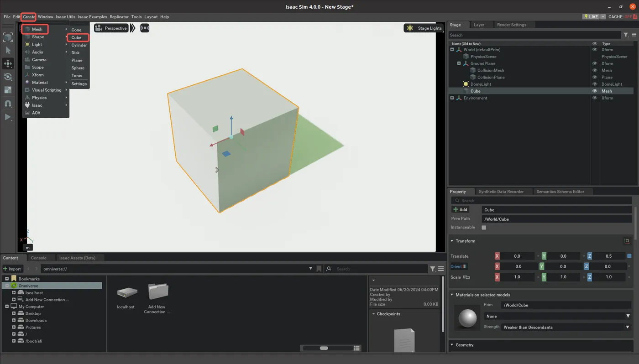The width and height of the screenshot is (639, 364).
Task: Toggle visibility eye for CollisionMesh
Action: (x=594, y=70)
